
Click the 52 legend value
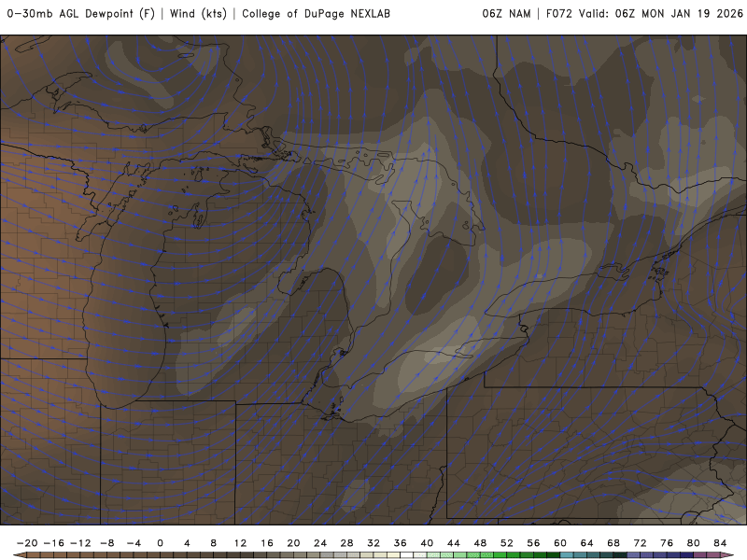point(507,543)
